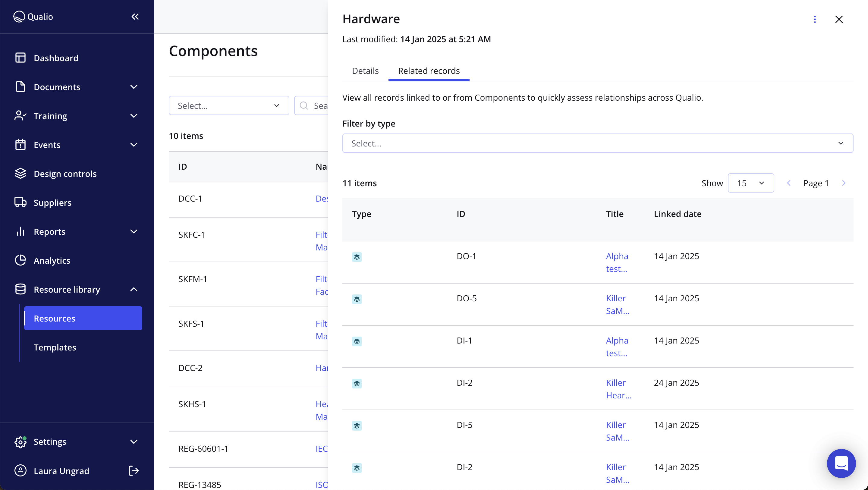Open the three-dot menu on Hardware panel
Image resolution: width=868 pixels, height=490 pixels.
point(815,19)
